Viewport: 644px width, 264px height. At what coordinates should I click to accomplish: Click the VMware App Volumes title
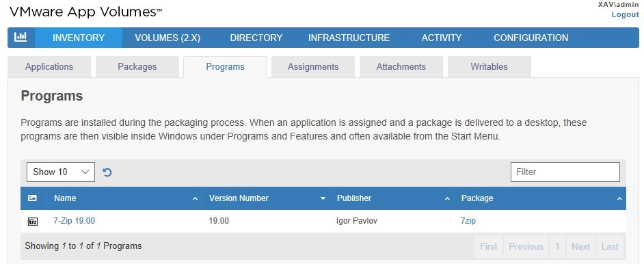85,12
